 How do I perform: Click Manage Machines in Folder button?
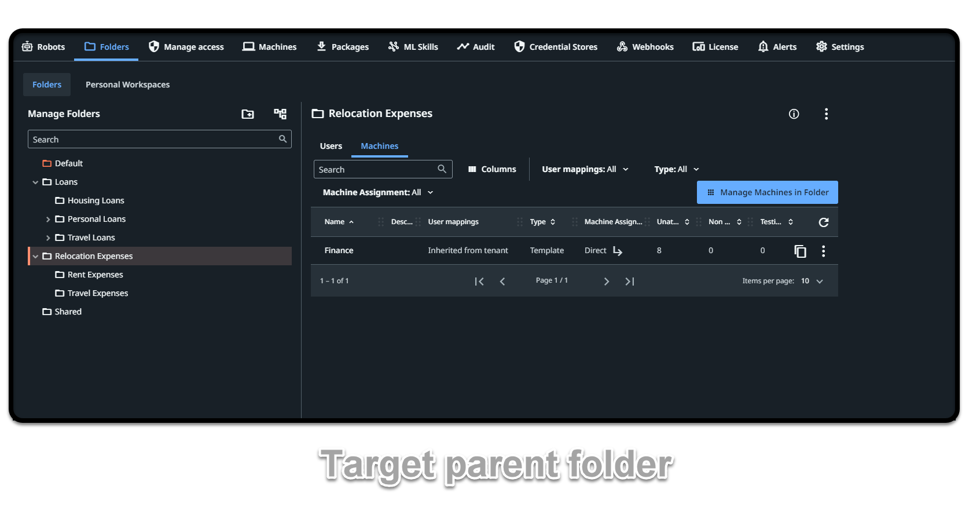point(767,192)
